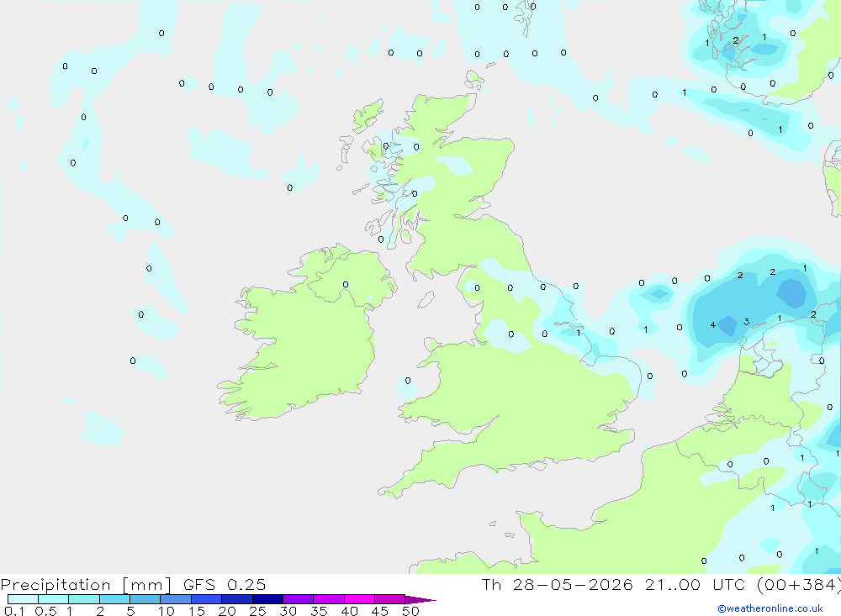Screen dimensions: 841x616
Task: Click the 15–20 mm royal blue swatch
Action: pyautogui.click(x=206, y=599)
